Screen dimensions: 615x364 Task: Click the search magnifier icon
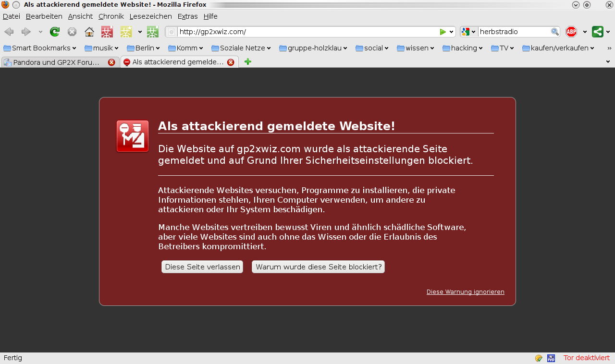554,32
